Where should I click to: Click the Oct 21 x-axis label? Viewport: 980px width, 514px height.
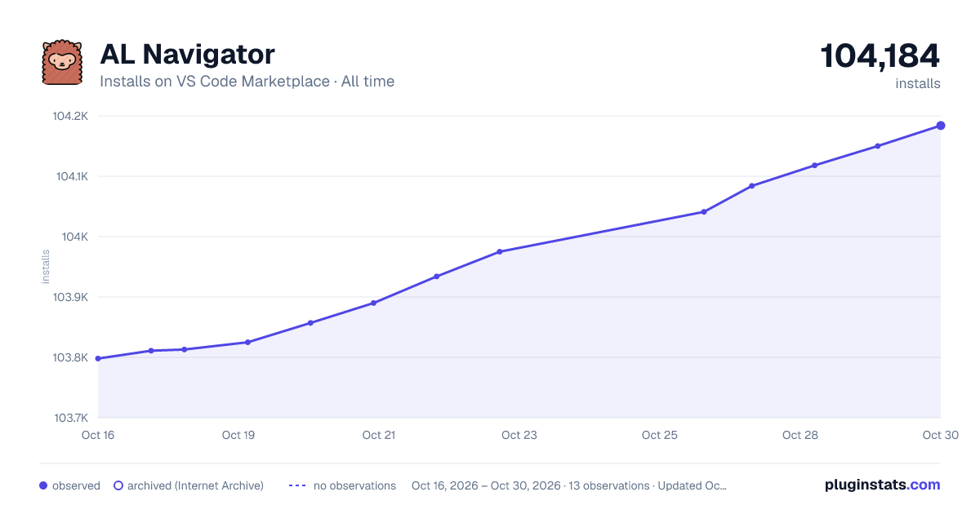click(x=379, y=435)
